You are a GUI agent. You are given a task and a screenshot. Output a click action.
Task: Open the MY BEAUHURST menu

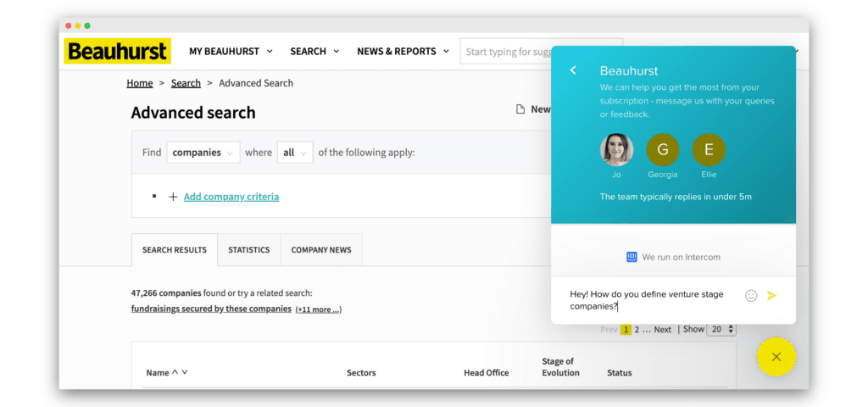231,52
